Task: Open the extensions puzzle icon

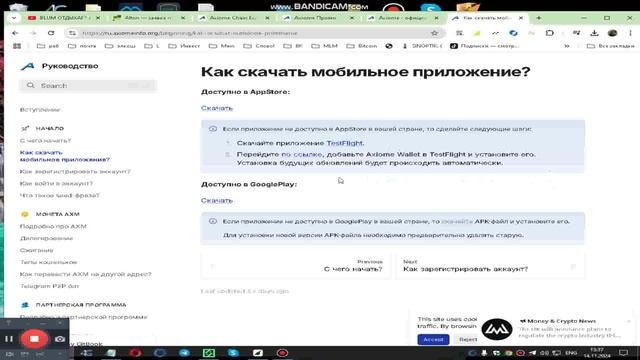Action: [x=549, y=33]
